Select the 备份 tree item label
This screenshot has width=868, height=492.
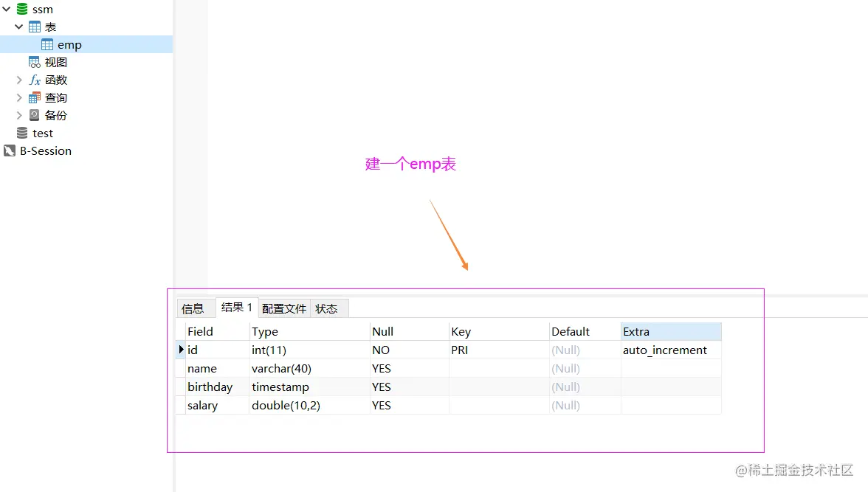pyautogui.click(x=56, y=116)
